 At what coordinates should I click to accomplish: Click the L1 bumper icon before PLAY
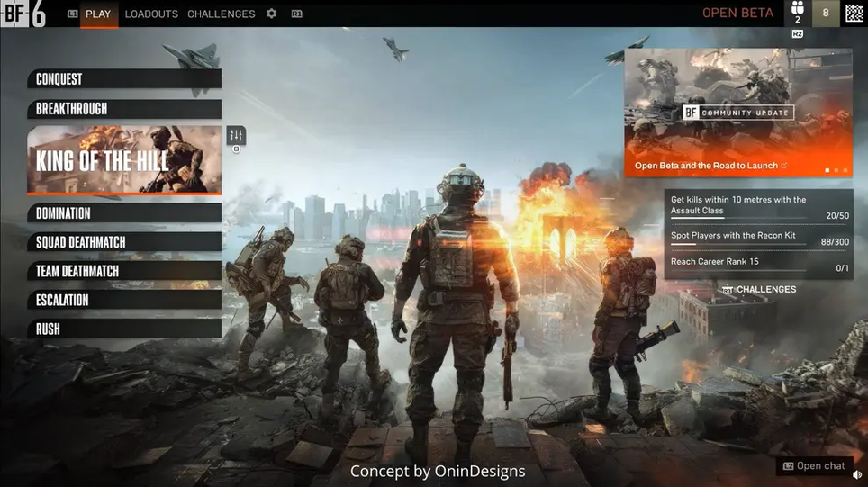point(73,14)
